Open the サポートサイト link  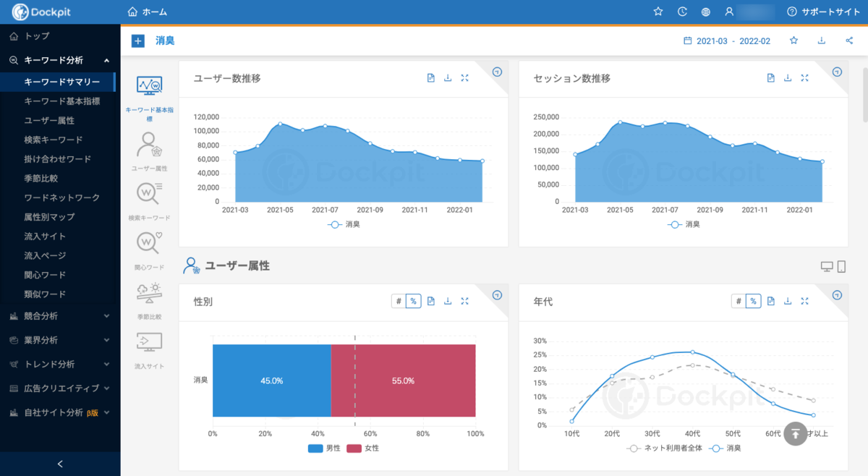click(x=823, y=12)
